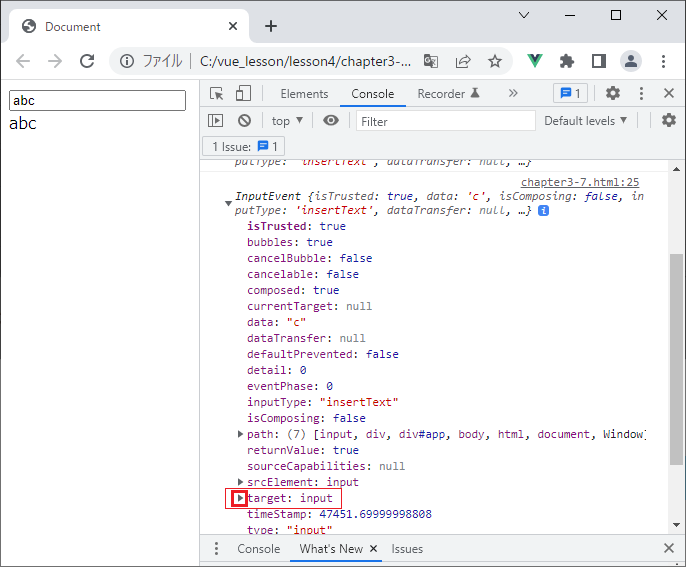This screenshot has height=567, width=686.
Task: Open the tab search chevron
Action: 524,15
